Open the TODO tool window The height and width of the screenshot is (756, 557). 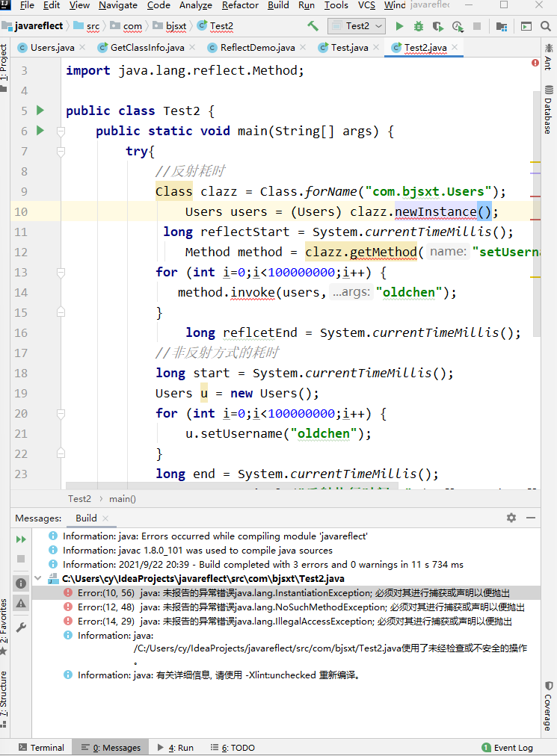coord(233,747)
